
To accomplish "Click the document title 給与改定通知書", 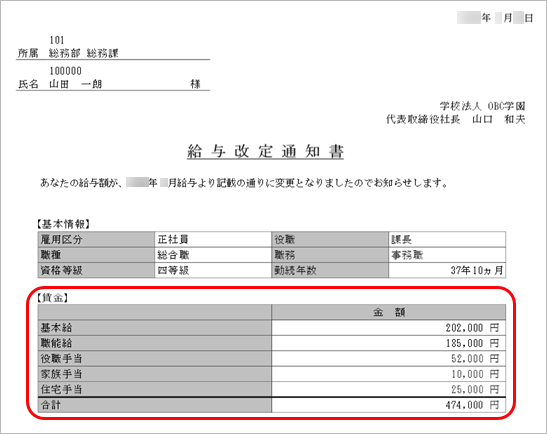I will 265,151.
